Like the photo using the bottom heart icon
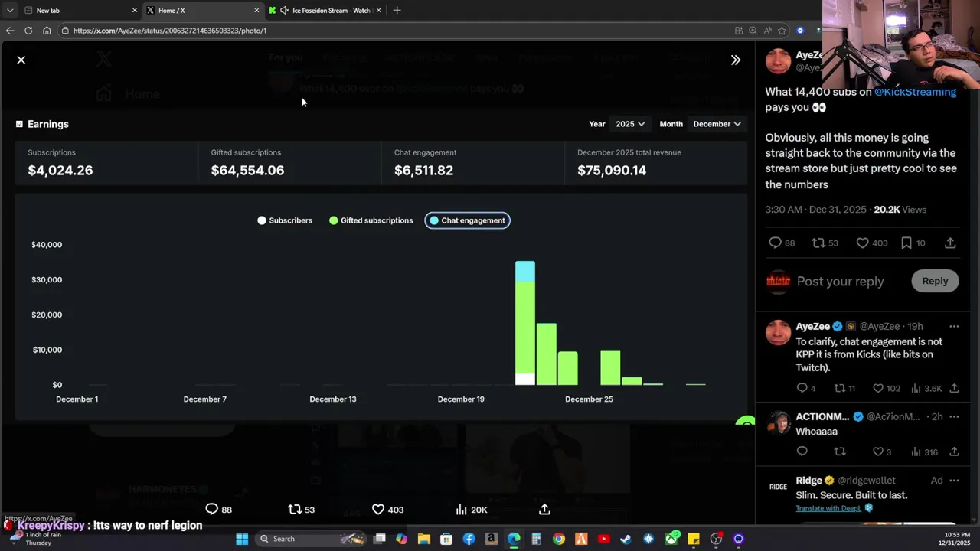Viewport: 980px width, 551px height. (378, 510)
